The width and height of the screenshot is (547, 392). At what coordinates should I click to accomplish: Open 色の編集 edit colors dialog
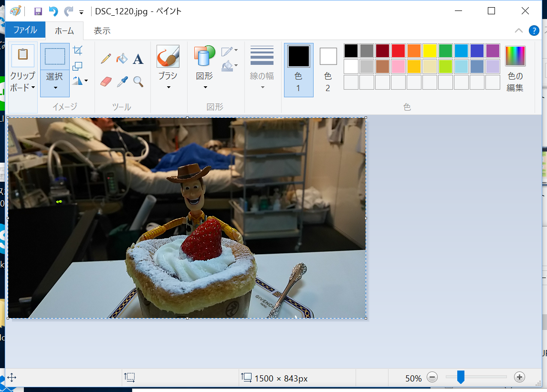coord(515,69)
